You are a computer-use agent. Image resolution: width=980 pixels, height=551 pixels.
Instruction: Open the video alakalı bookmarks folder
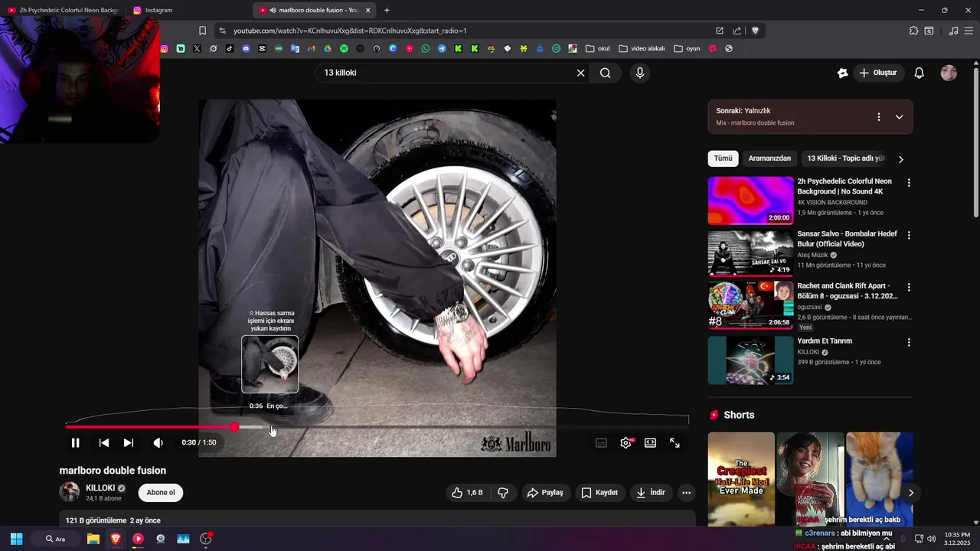(x=642, y=48)
